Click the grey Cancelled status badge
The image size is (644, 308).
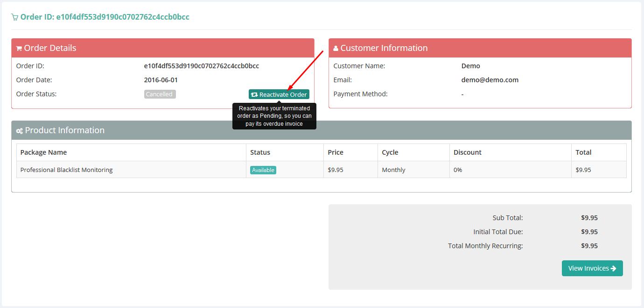160,94
